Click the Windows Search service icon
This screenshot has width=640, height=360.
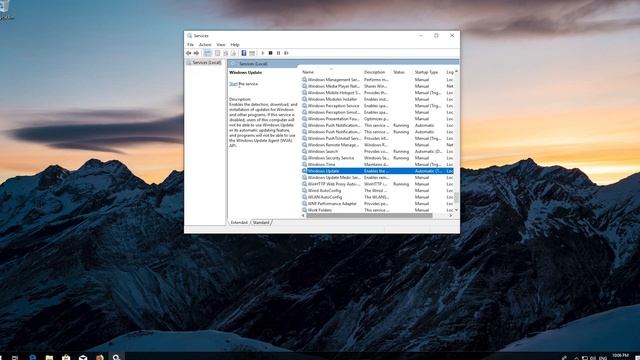pyautogui.click(x=304, y=151)
